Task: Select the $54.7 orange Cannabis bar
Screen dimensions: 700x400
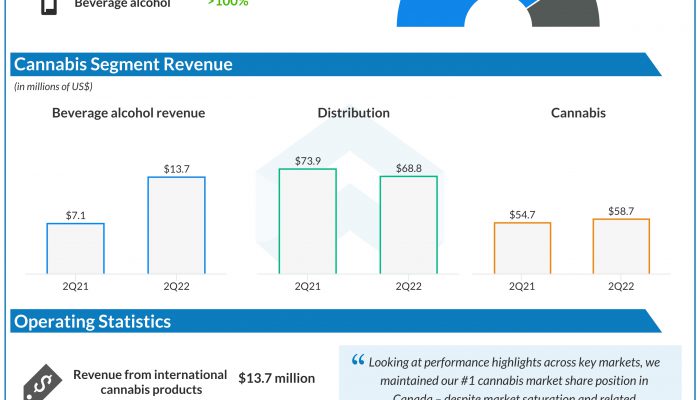Action: tap(521, 248)
